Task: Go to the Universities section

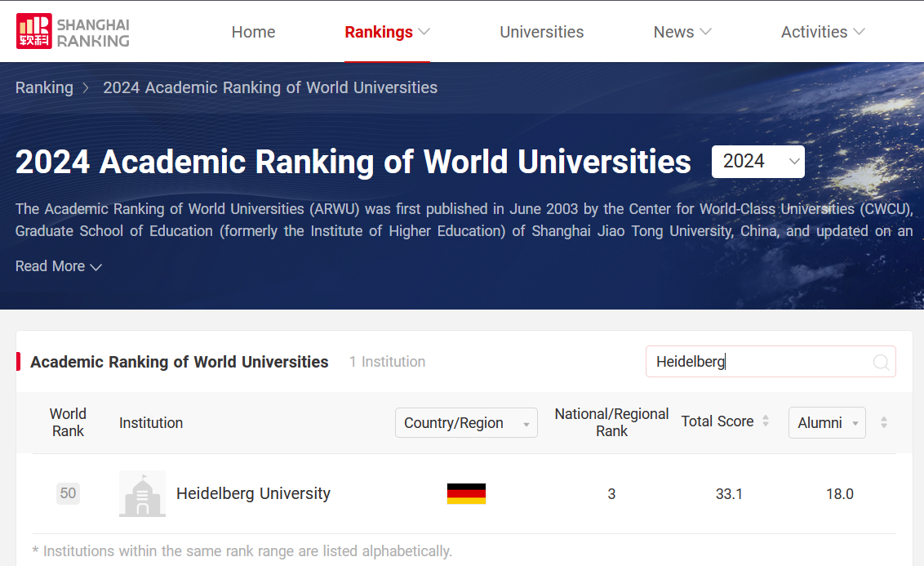Action: pyautogui.click(x=541, y=32)
